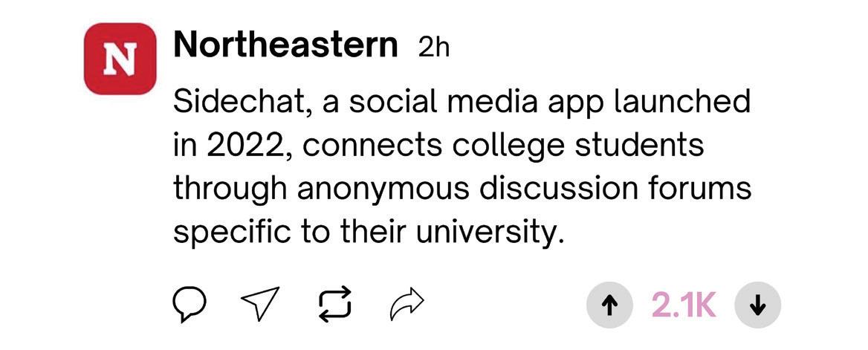Image resolution: width=868 pixels, height=350 pixels.
Task: Downvote the Northeastern post
Action: click(x=757, y=305)
